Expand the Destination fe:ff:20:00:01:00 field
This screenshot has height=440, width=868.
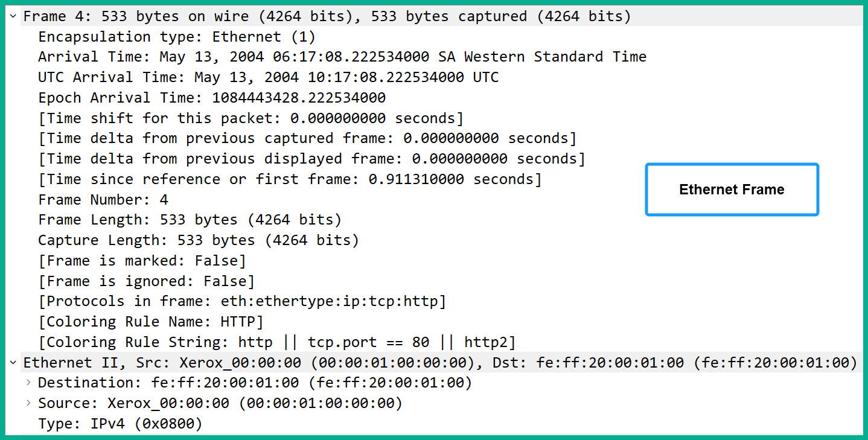click(x=28, y=383)
